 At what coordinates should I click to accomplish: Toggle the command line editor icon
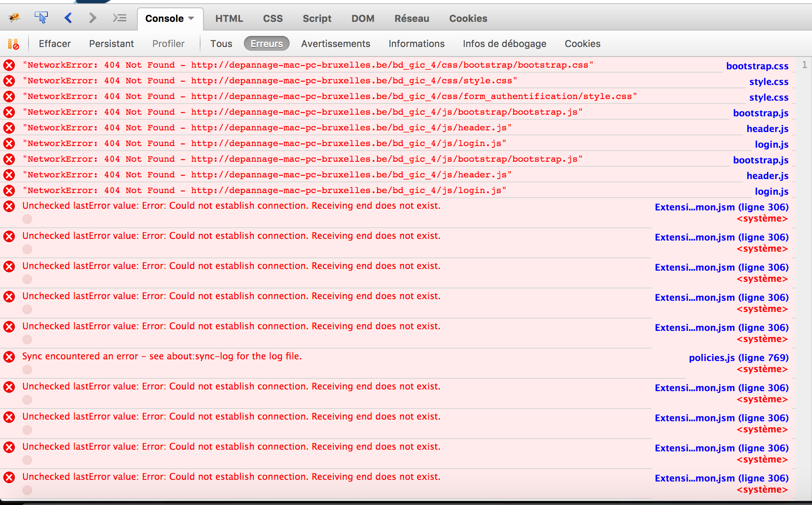coord(120,18)
